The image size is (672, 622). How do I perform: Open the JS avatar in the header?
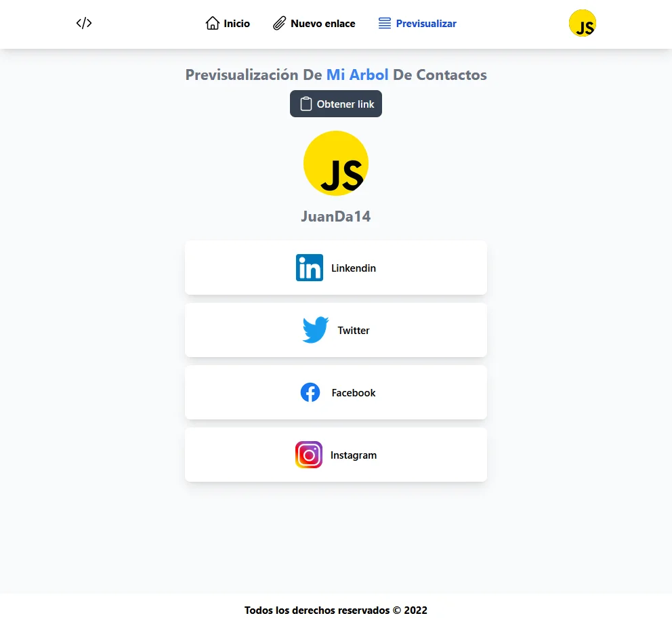click(583, 23)
